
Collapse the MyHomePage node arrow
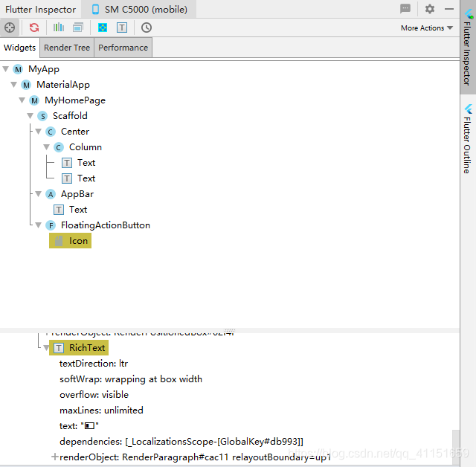click(x=22, y=100)
